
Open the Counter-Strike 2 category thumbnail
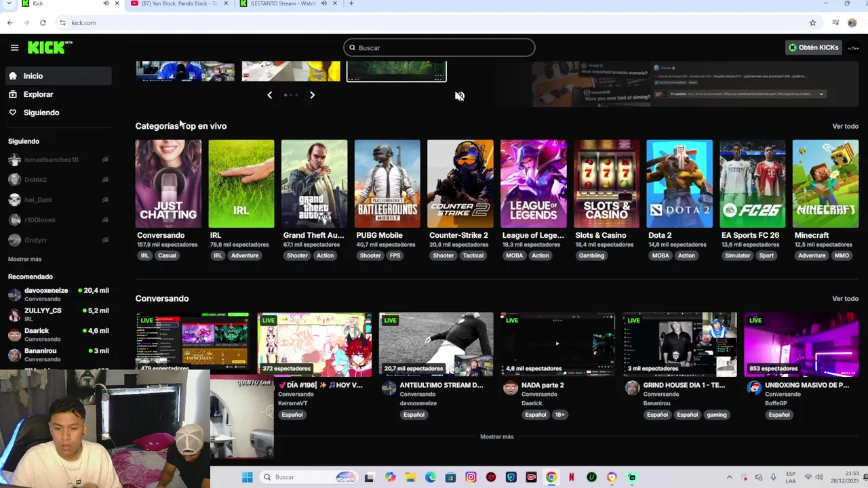460,184
